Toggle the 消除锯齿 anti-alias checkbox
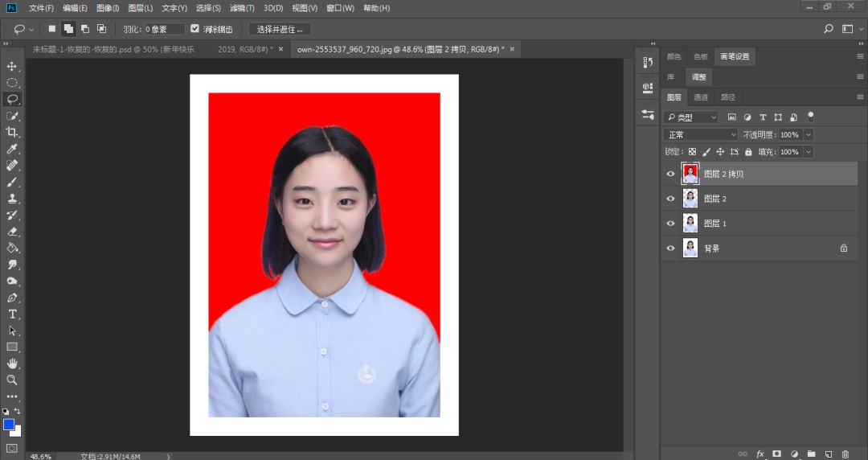 tap(194, 29)
